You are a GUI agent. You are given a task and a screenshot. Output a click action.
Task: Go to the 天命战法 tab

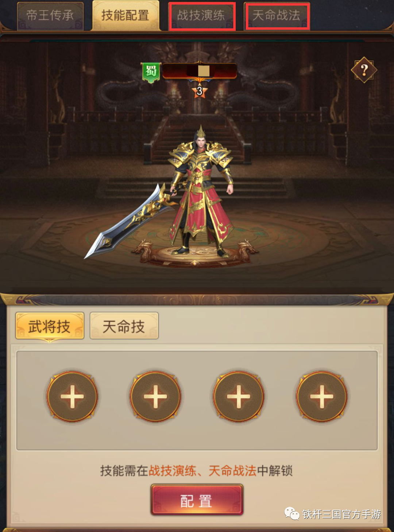(x=277, y=16)
